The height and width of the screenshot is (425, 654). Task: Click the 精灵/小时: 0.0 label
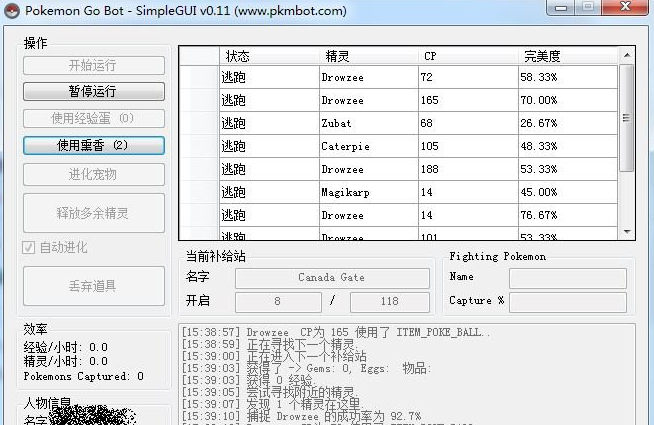point(66,361)
